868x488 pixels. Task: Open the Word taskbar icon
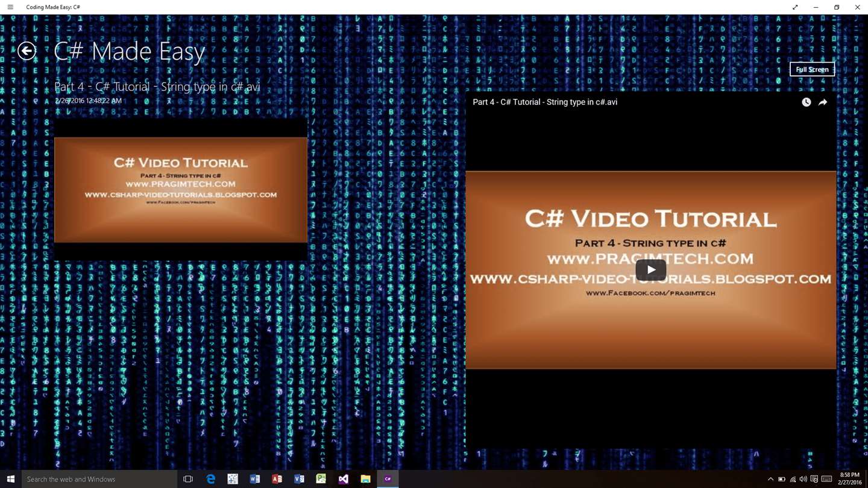pyautogui.click(x=254, y=479)
